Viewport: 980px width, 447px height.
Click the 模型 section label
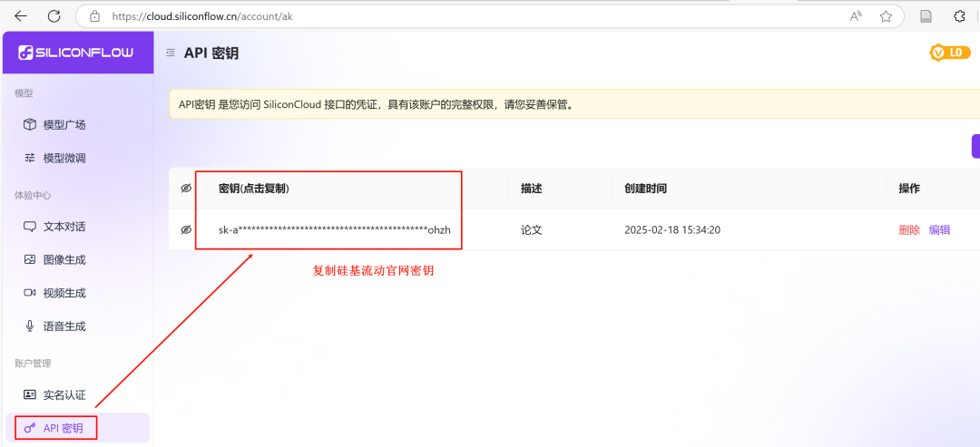(24, 93)
